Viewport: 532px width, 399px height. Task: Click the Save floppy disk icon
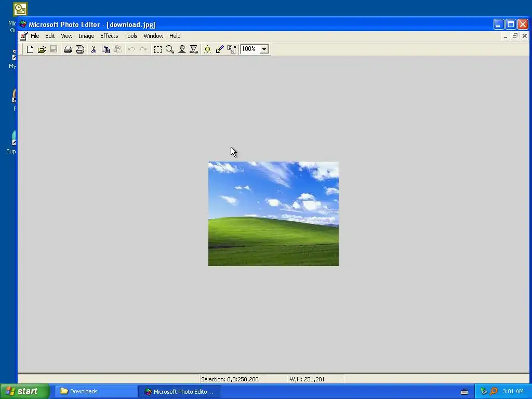[54, 49]
